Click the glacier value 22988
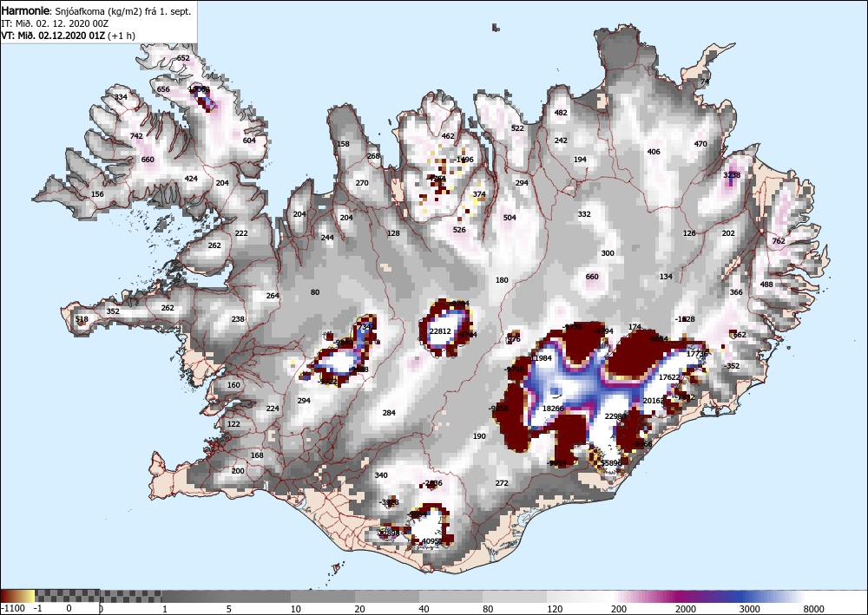The image size is (868, 615). [x=615, y=415]
